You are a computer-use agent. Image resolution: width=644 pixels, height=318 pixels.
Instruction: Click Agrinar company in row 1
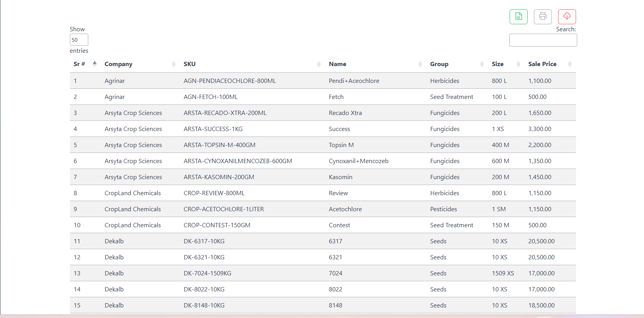tap(115, 81)
